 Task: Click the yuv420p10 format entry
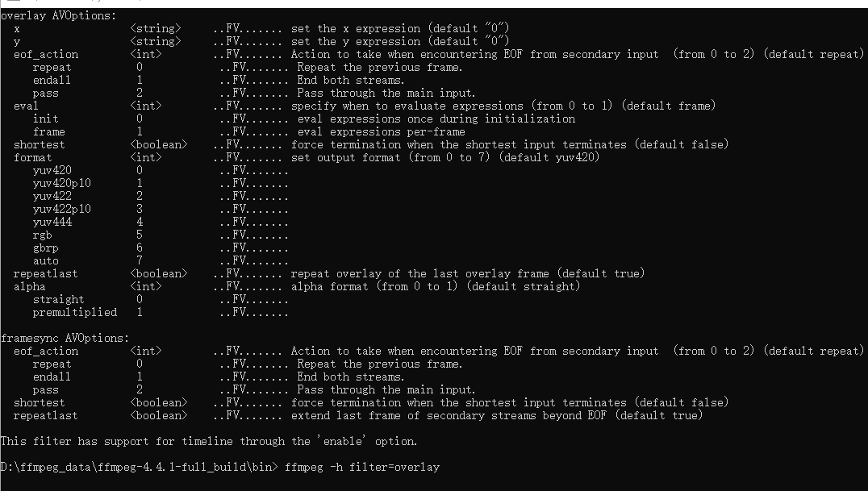(62, 183)
